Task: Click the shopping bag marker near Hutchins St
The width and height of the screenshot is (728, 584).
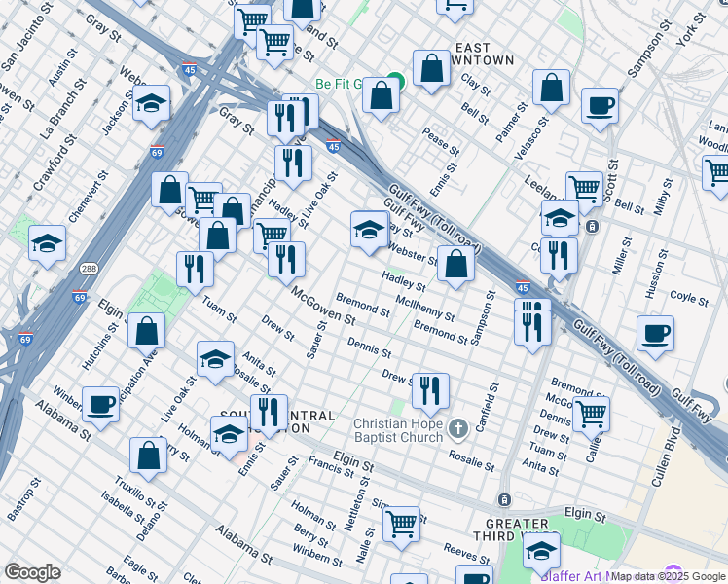Action: tap(146, 334)
